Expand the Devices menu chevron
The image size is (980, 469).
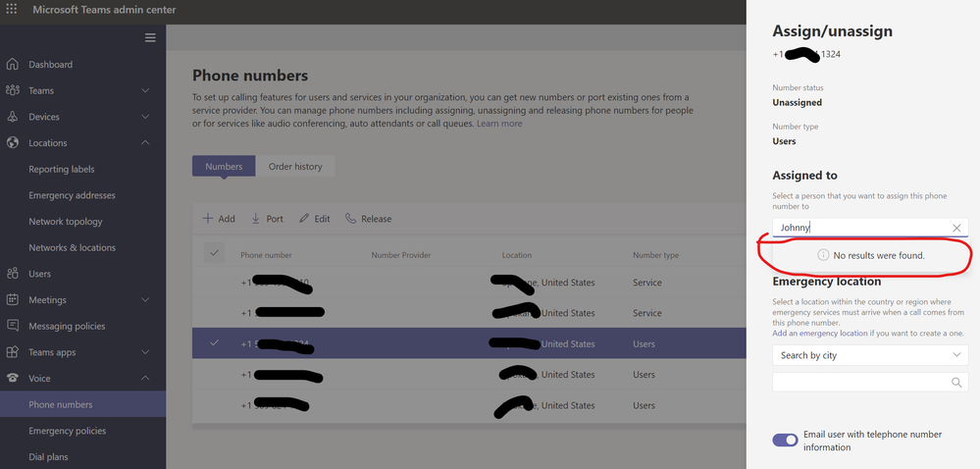click(x=145, y=117)
